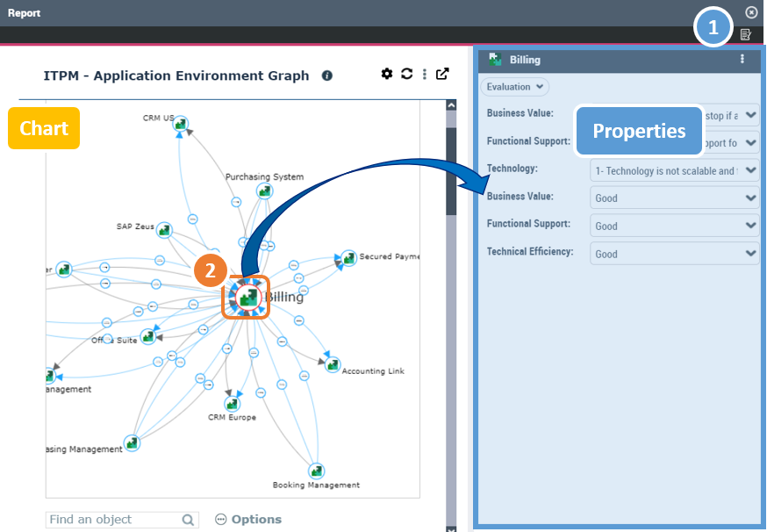Select the Purchasing System node
The image size is (767, 532).
click(x=264, y=191)
